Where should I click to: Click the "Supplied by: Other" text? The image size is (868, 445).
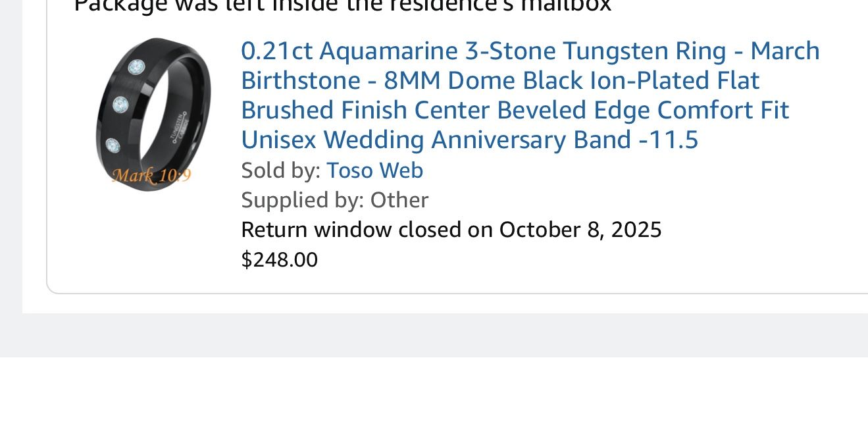click(334, 199)
